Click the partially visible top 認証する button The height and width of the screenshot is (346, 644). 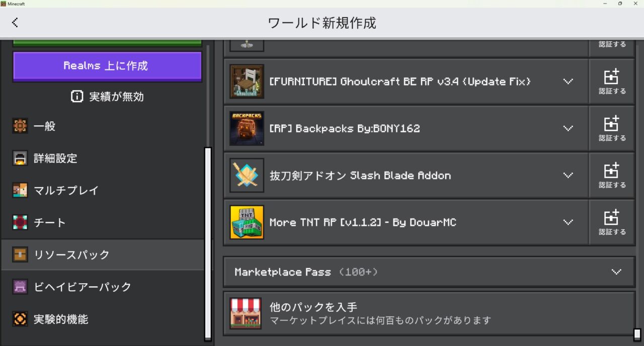(x=612, y=47)
